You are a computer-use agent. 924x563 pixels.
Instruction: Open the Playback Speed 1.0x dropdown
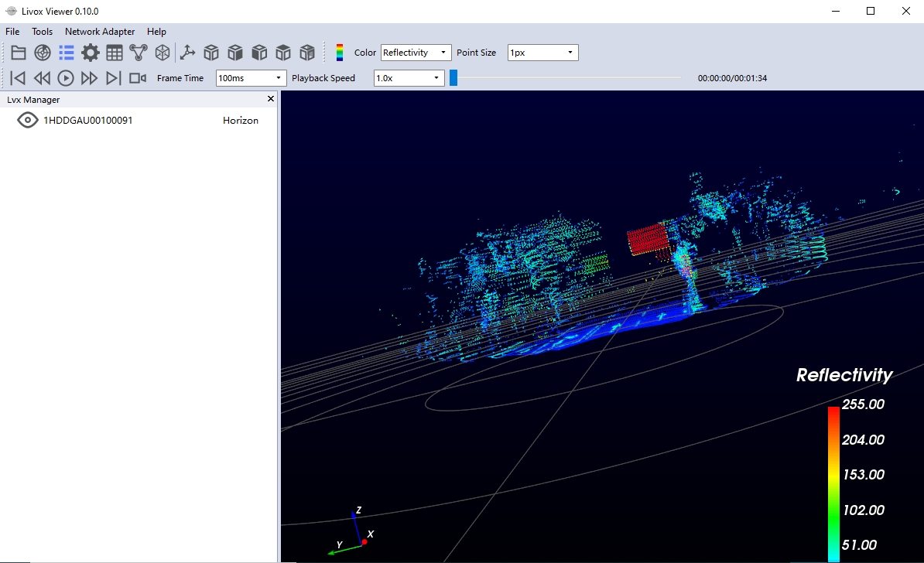[x=409, y=78]
